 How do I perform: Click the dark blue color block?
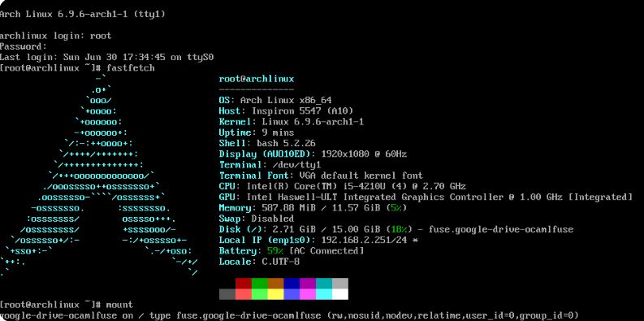292,283
